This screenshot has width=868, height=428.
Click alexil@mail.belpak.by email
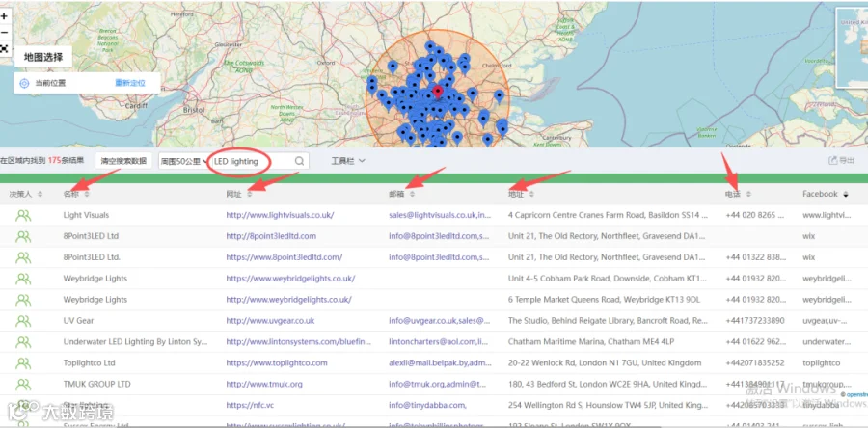440,362
